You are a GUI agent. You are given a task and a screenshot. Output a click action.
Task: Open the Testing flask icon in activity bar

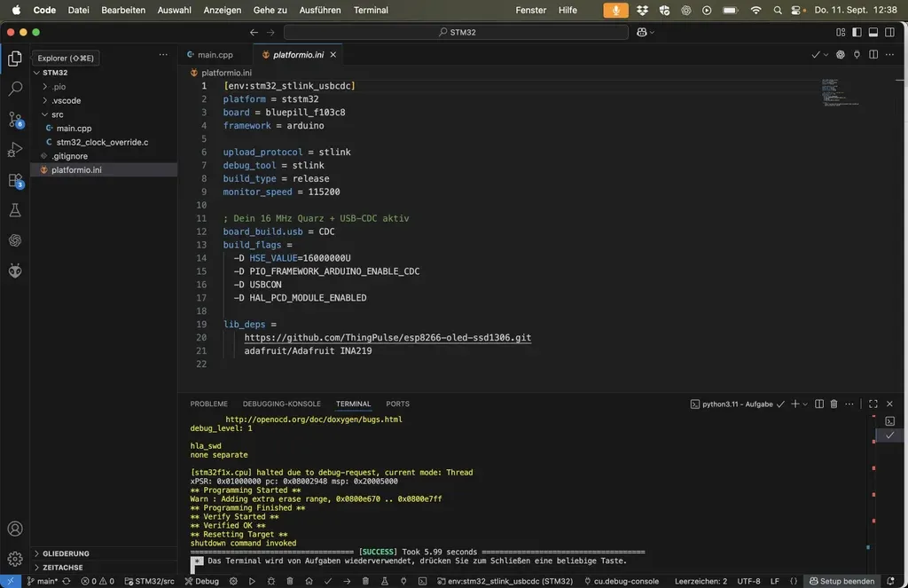pos(15,210)
